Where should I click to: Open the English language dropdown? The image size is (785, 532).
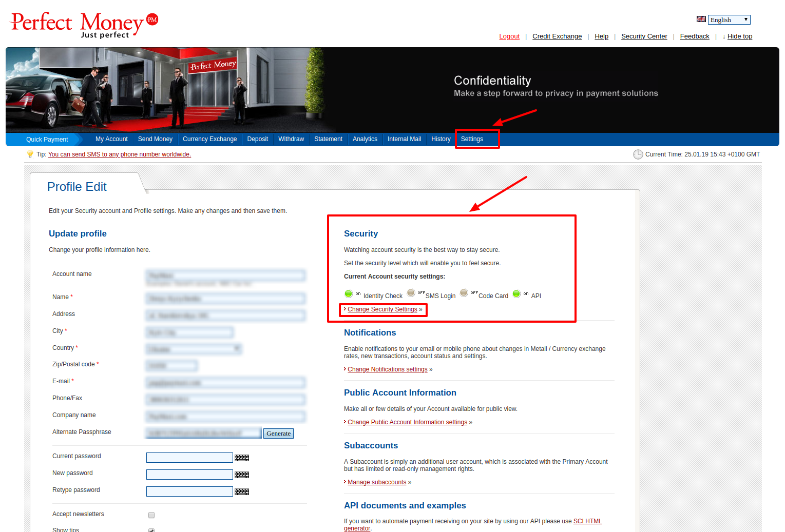[729, 19]
